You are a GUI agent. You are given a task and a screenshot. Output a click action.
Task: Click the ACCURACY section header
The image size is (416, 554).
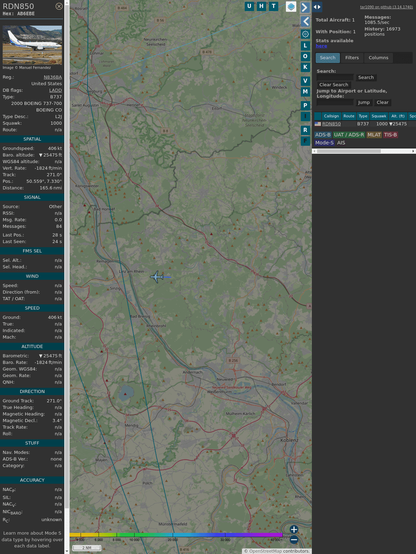pos(32,480)
